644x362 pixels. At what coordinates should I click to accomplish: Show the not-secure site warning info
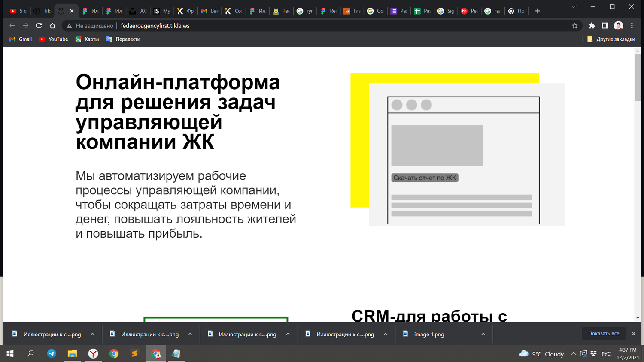pyautogui.click(x=90, y=26)
